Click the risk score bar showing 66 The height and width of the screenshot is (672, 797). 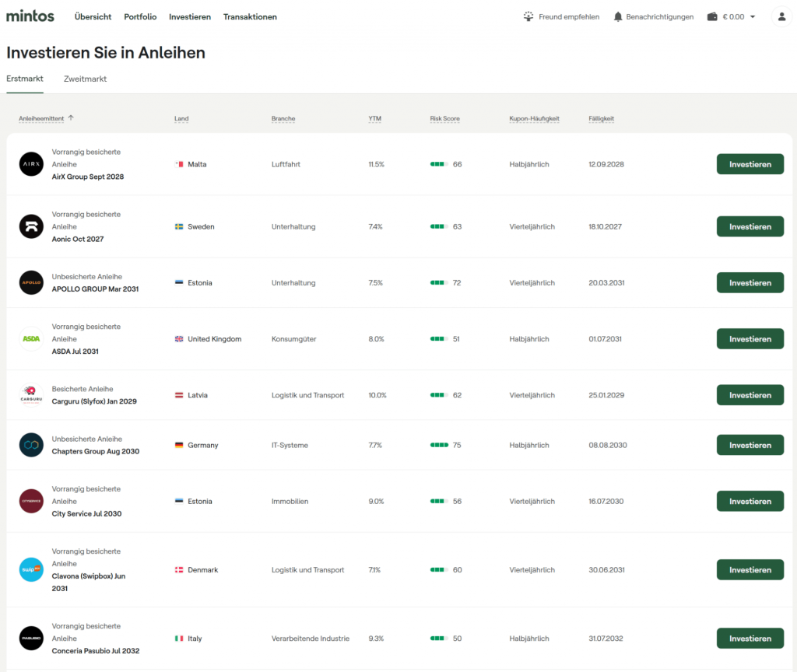439,164
